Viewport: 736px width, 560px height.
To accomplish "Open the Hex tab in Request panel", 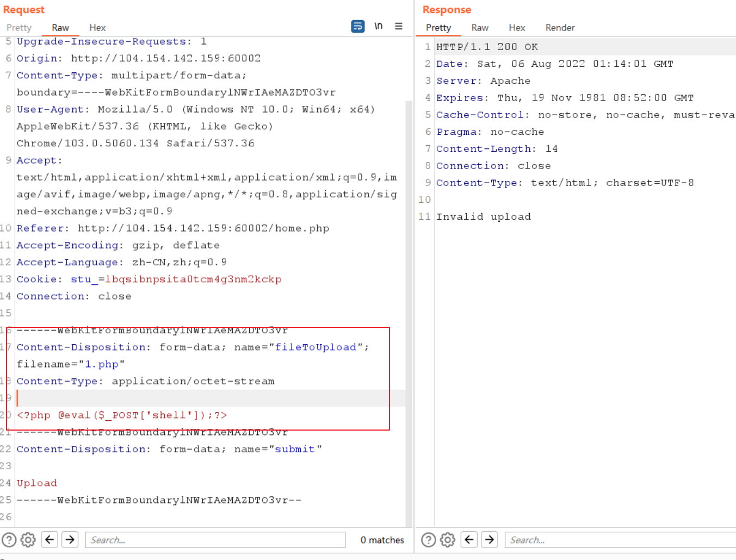I will tap(97, 28).
